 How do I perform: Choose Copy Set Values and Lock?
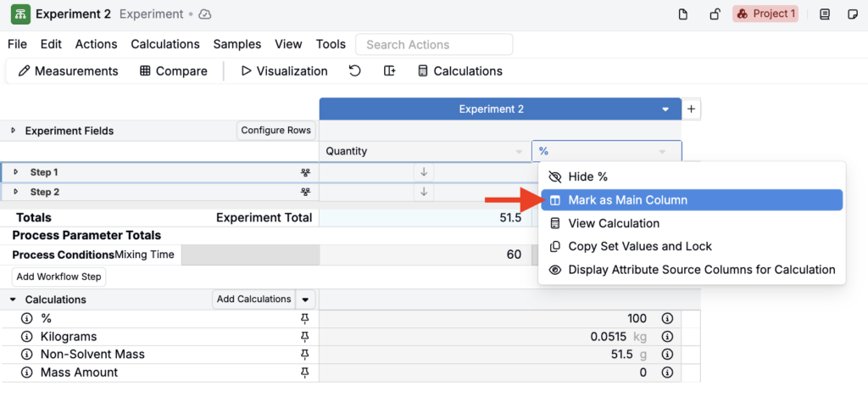coord(692,246)
